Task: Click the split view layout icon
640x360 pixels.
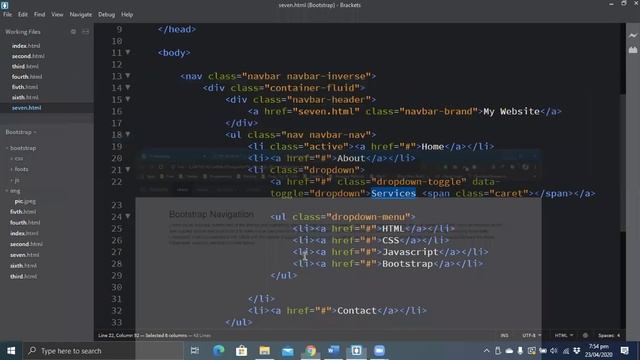Action: [86, 31]
